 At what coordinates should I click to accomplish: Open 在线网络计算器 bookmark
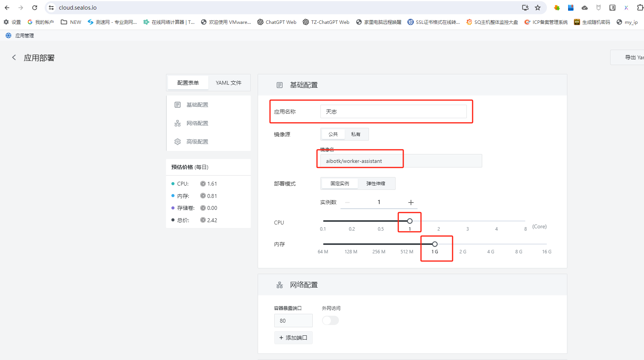tap(169, 22)
